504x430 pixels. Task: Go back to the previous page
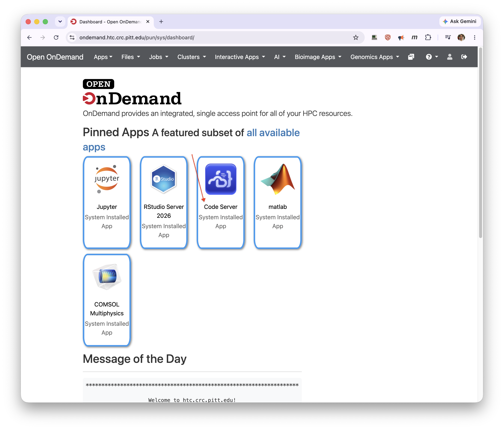click(29, 37)
